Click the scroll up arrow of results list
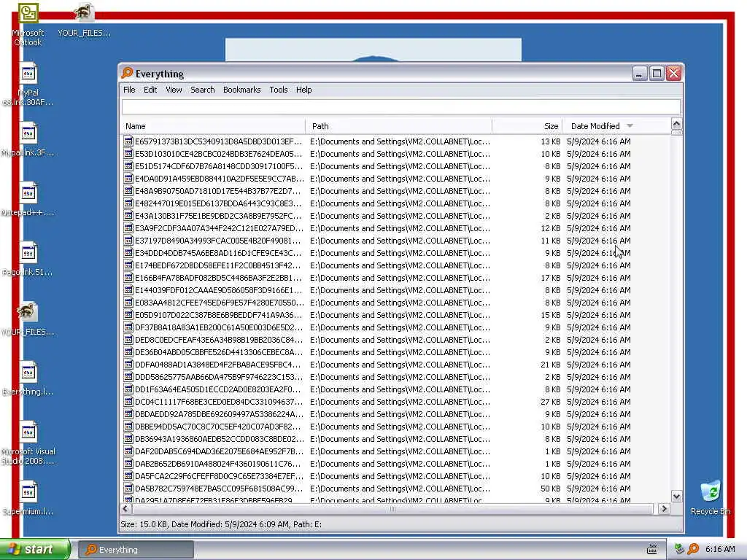This screenshot has width=747, height=560. [x=676, y=124]
